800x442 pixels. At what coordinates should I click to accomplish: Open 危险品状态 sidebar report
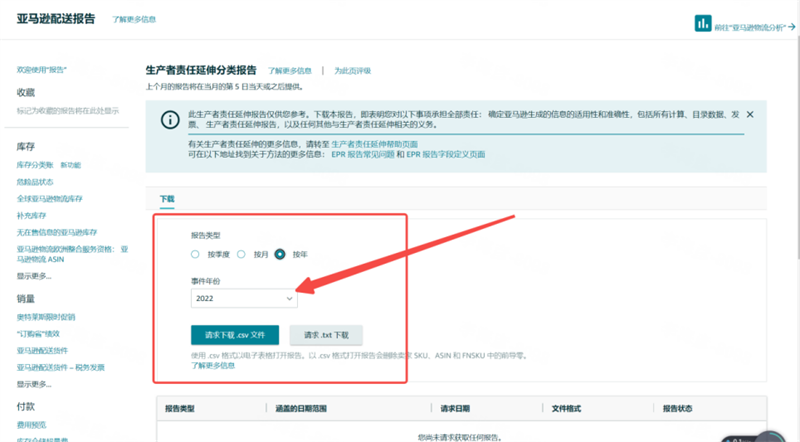[35, 182]
